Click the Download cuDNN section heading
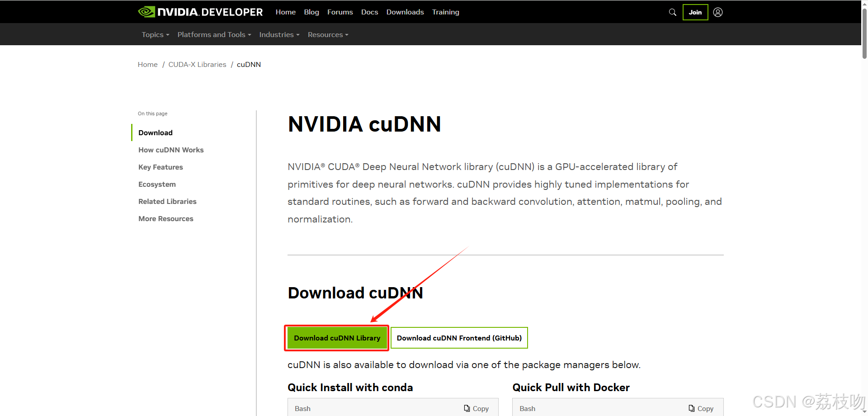Image resolution: width=868 pixels, height=416 pixels. (x=355, y=293)
